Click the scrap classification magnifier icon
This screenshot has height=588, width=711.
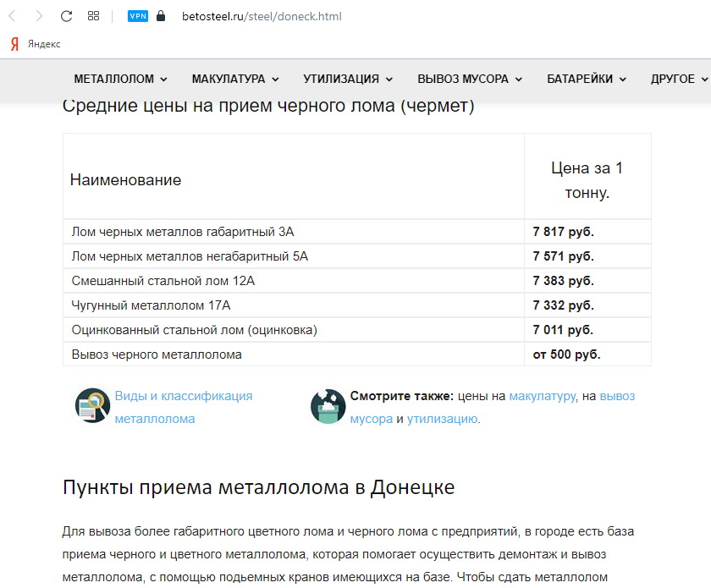(x=91, y=406)
